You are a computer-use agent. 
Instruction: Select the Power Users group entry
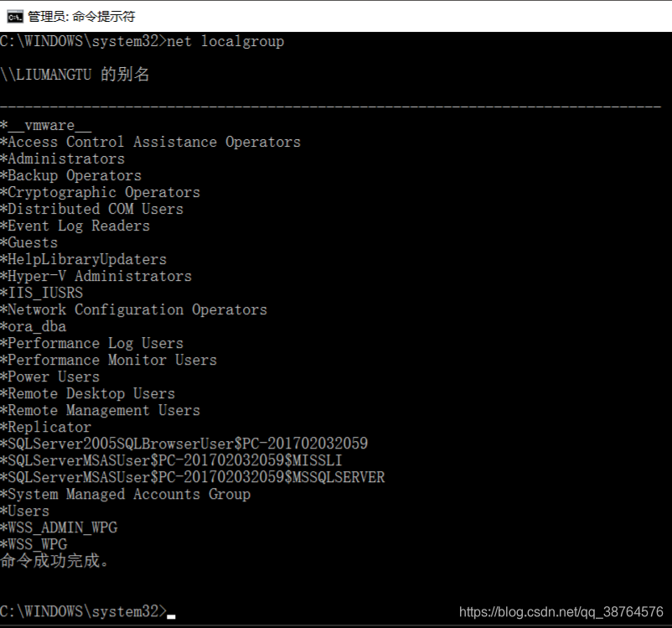52,376
